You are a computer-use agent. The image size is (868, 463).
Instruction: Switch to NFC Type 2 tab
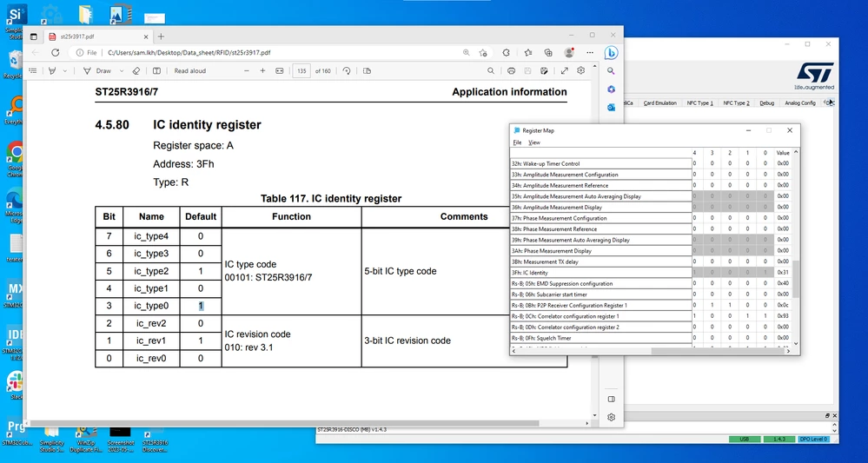(x=736, y=103)
